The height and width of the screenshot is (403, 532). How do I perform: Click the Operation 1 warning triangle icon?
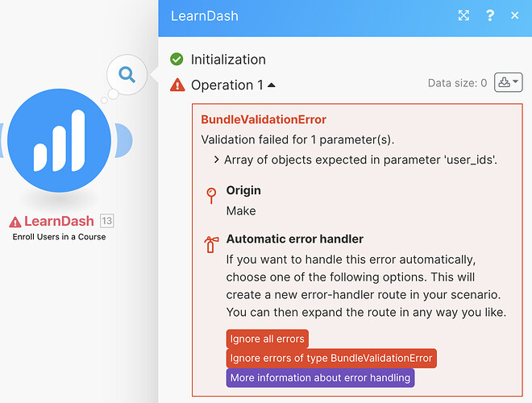tap(177, 85)
